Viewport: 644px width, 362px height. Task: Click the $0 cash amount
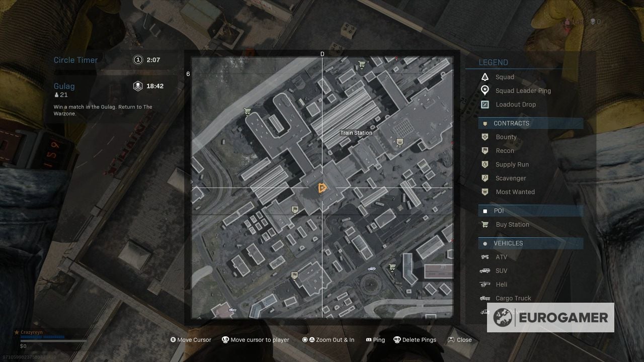23,346
